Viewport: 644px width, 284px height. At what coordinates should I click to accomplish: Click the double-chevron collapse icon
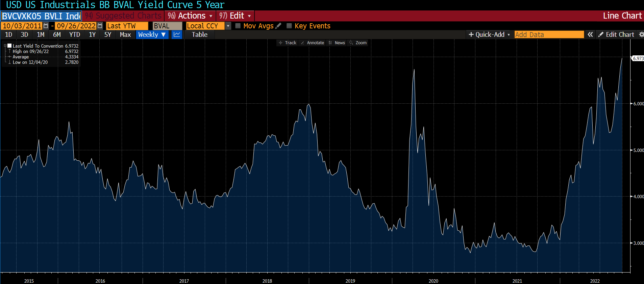click(x=590, y=34)
